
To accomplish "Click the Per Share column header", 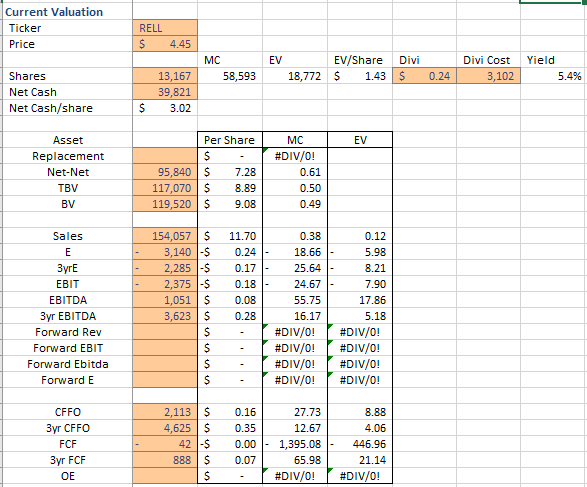I will (230, 140).
